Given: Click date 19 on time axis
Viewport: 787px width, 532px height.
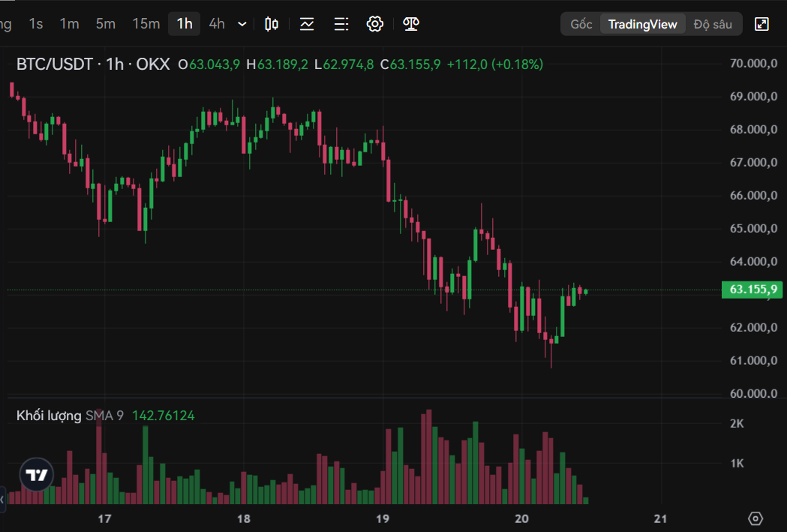Looking at the screenshot, I should pyautogui.click(x=383, y=518).
